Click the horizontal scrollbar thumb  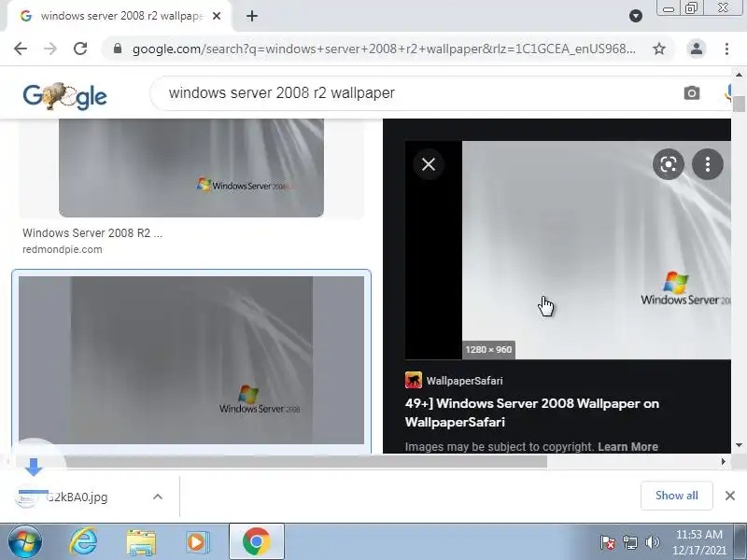[282, 461]
